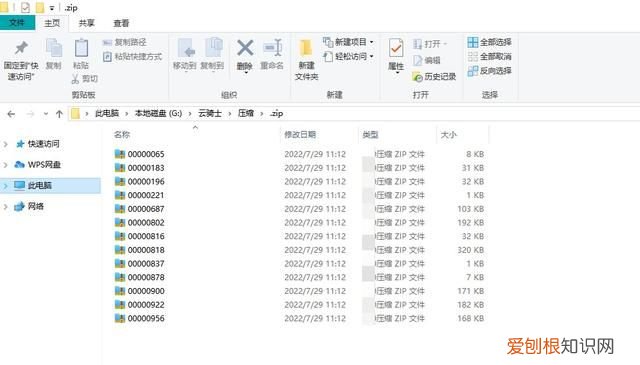Click This PC in the address path
Image resolution: width=640 pixels, height=365 pixels.
tap(107, 114)
